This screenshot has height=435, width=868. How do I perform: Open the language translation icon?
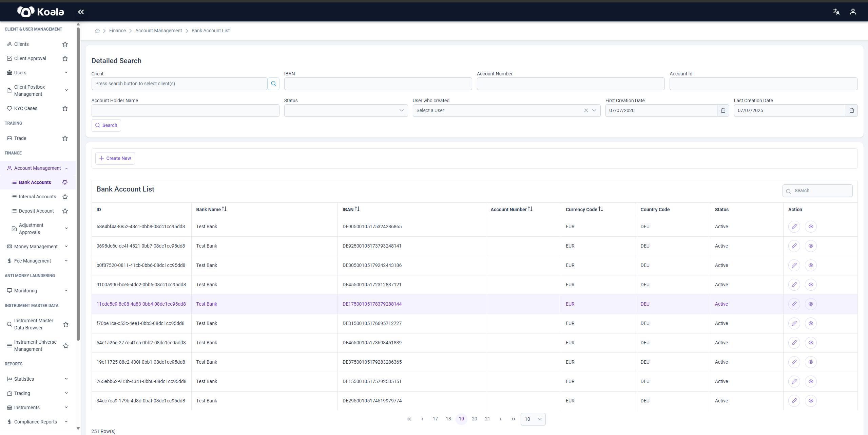click(x=836, y=12)
